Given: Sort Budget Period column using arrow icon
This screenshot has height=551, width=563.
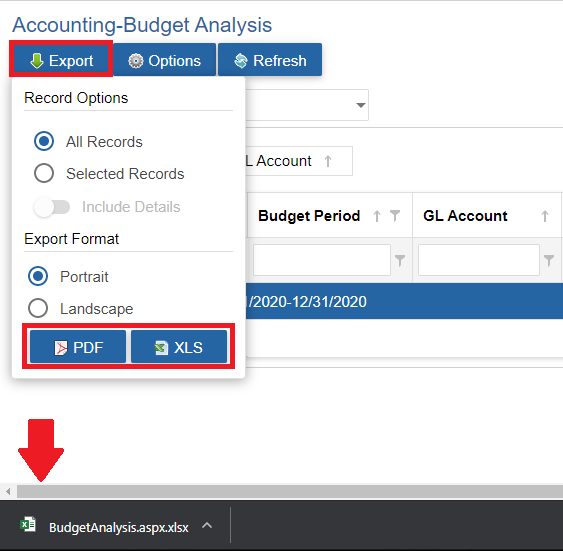Looking at the screenshot, I should [377, 216].
